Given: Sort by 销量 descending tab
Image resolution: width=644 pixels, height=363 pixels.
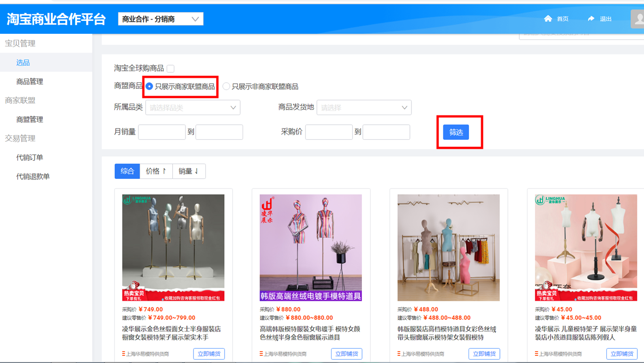Looking at the screenshot, I should pyautogui.click(x=189, y=171).
